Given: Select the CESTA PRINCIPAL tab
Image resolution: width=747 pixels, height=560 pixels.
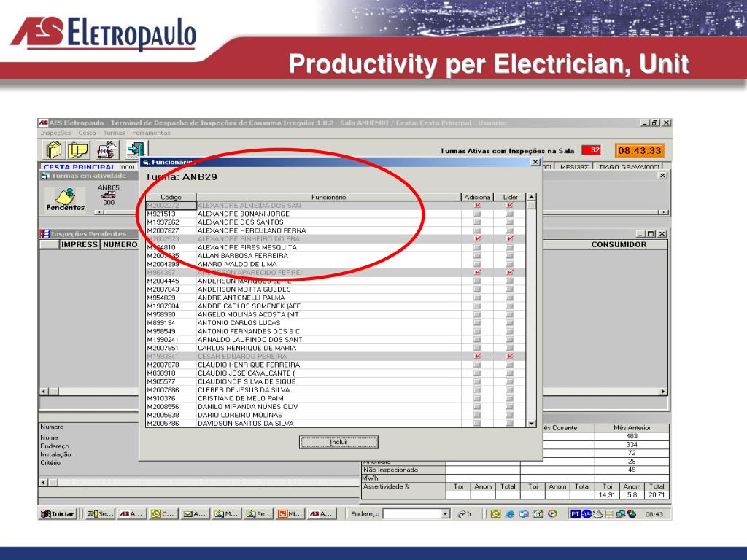Looking at the screenshot, I should click(88, 167).
